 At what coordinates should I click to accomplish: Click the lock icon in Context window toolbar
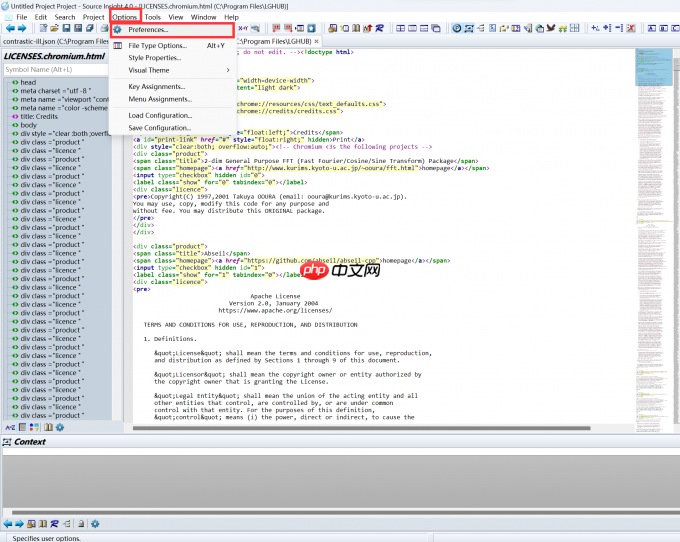(80, 523)
